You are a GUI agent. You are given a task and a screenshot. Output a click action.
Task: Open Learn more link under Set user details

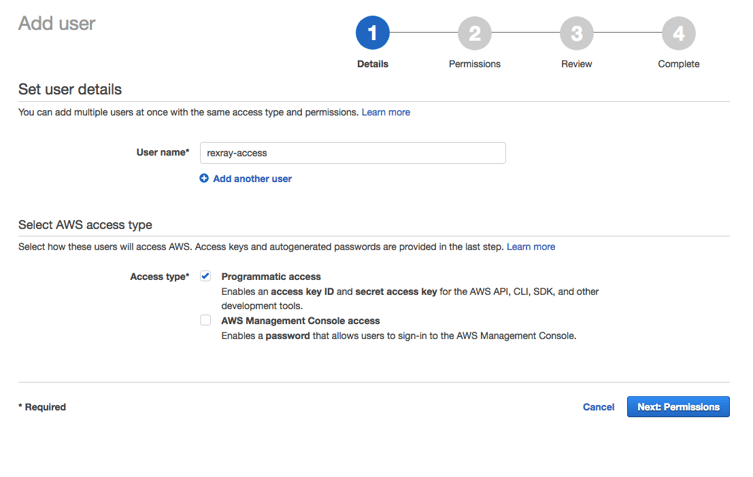[386, 112]
